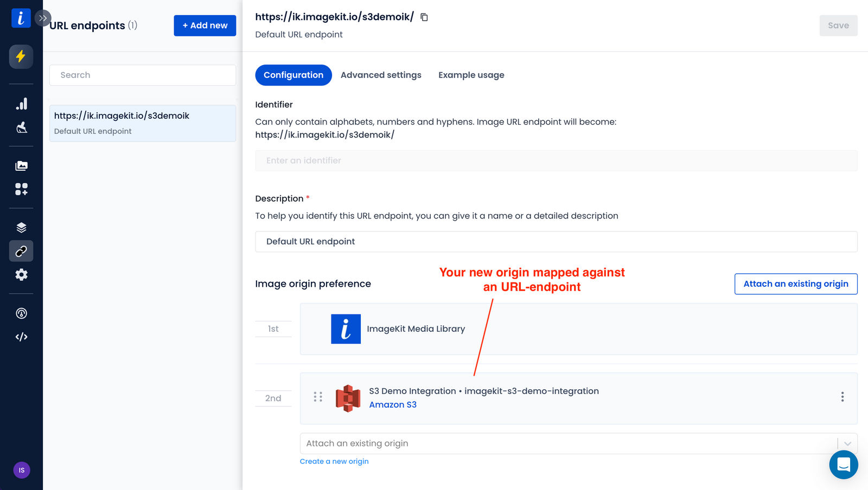This screenshot has height=490, width=868.
Task: Open the three-dot menu on S3 origin
Action: click(843, 397)
